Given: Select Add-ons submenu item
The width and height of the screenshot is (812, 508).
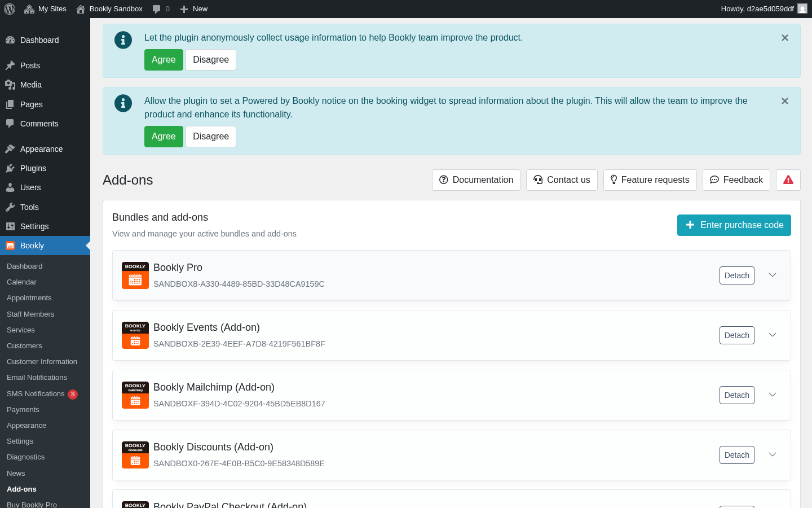Looking at the screenshot, I should tap(21, 489).
